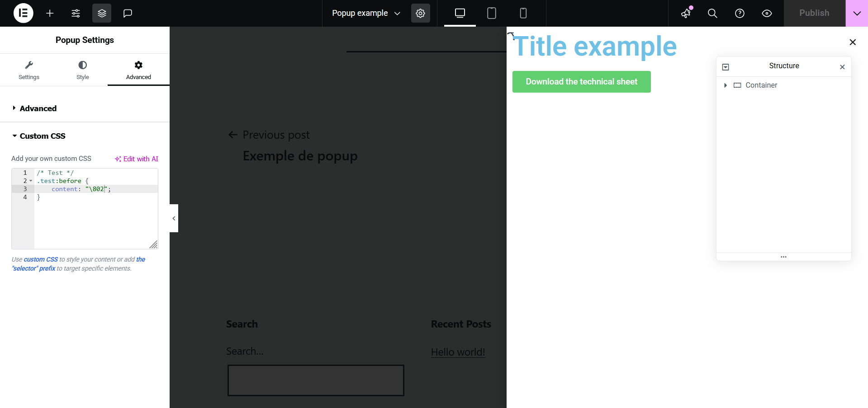Preview changes with the eye icon
Viewport: 868px width, 408px height.
(x=767, y=13)
